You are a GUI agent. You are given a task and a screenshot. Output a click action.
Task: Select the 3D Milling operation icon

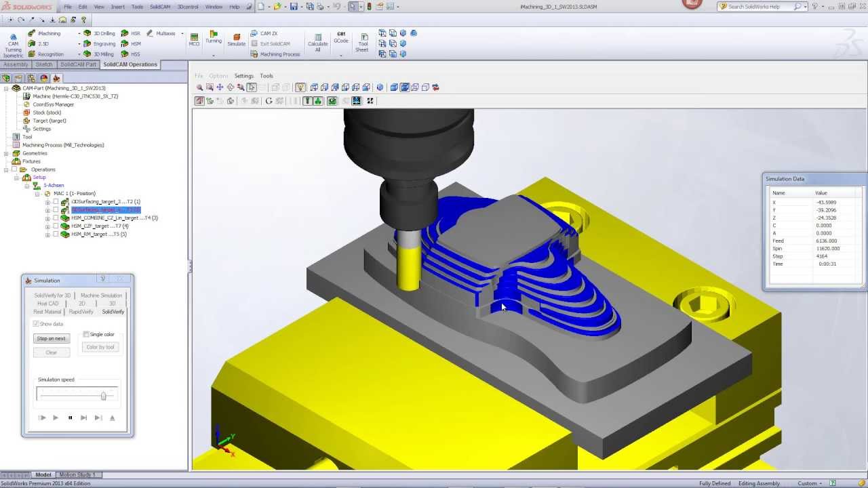(86, 54)
